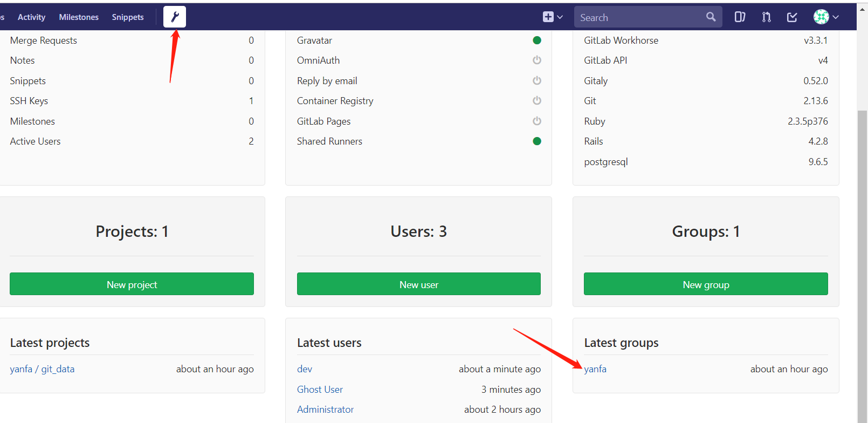Viewport: 868px width, 423px height.
Task: Select the OmniAuth feature label
Action: click(318, 60)
